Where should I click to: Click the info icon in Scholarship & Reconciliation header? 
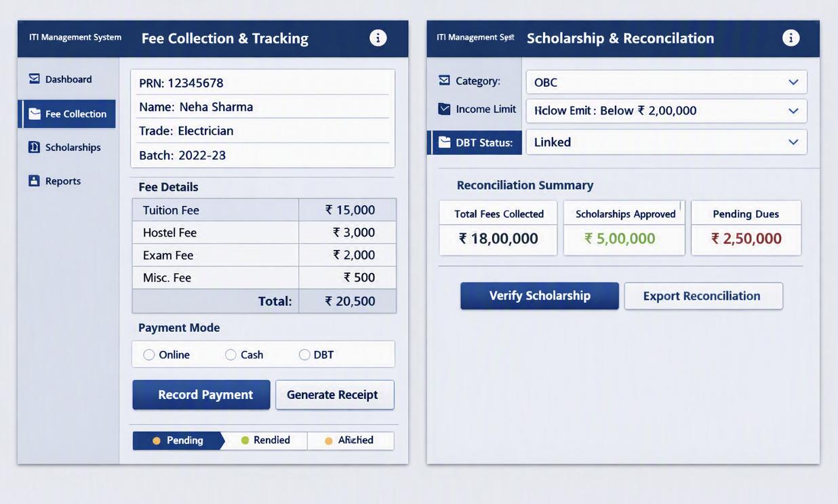pos(791,38)
